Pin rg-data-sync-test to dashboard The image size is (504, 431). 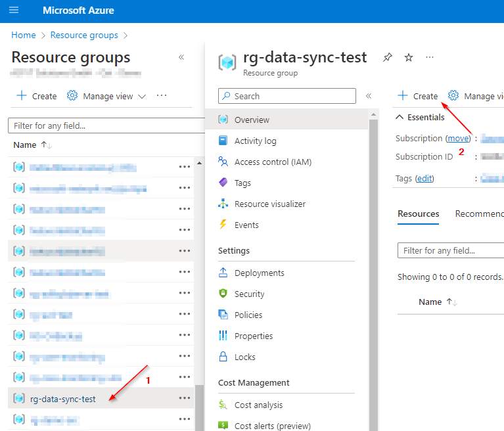coord(387,58)
